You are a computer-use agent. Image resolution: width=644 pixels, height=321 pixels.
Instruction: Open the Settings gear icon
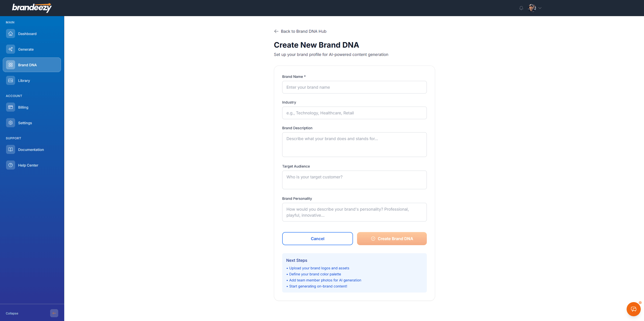tap(10, 123)
